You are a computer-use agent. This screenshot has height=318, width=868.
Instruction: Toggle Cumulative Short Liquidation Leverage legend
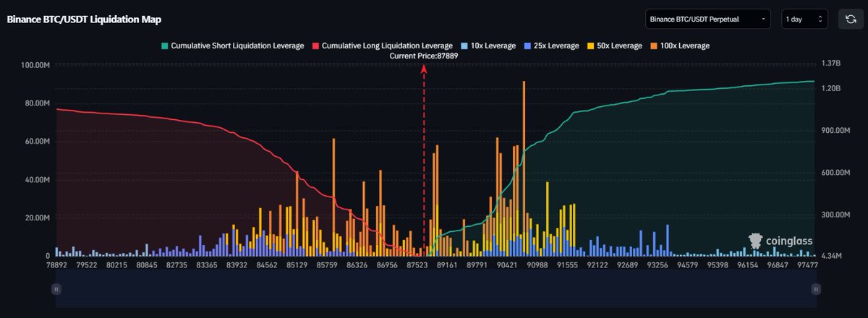tap(231, 46)
